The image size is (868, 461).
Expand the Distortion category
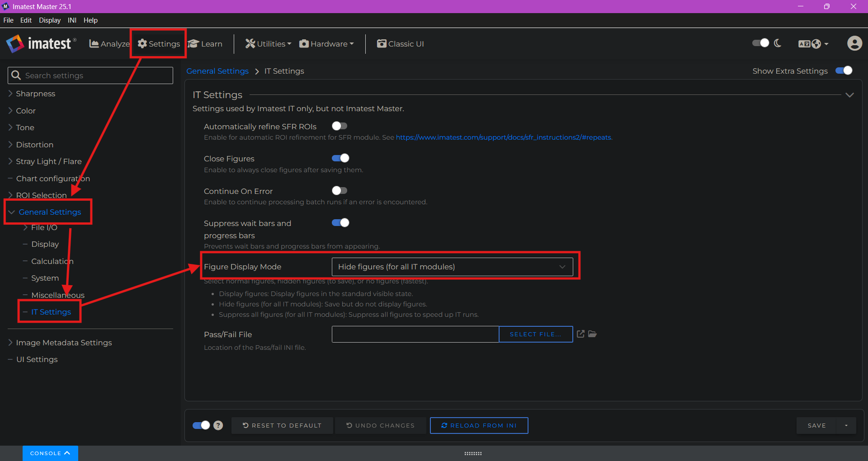coord(31,145)
